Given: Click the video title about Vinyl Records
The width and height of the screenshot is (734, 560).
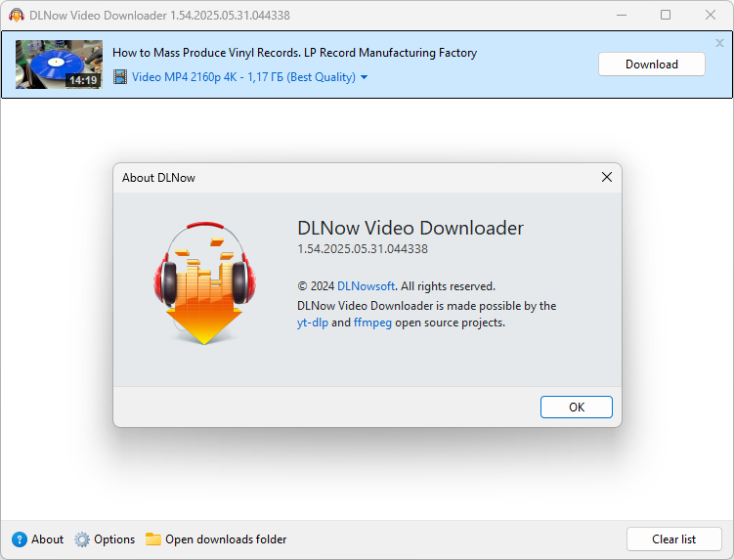Looking at the screenshot, I should [294, 53].
